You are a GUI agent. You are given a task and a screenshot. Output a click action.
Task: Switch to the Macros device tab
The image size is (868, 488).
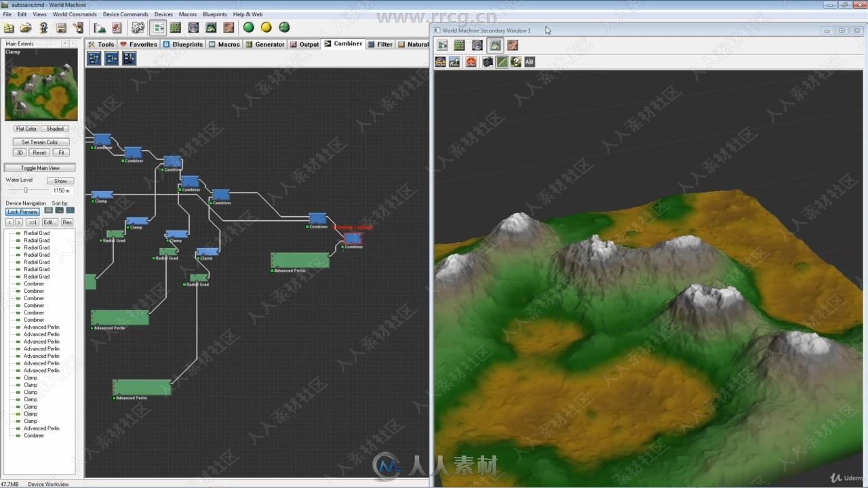click(224, 44)
